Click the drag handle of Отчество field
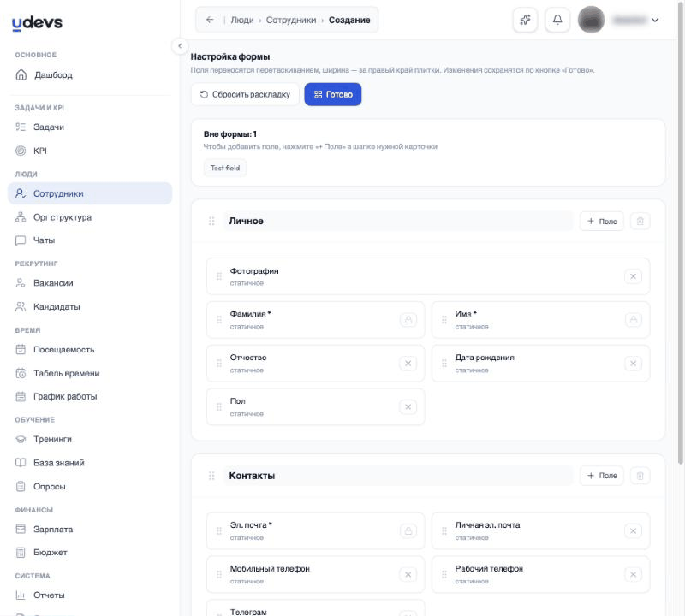 click(219, 364)
